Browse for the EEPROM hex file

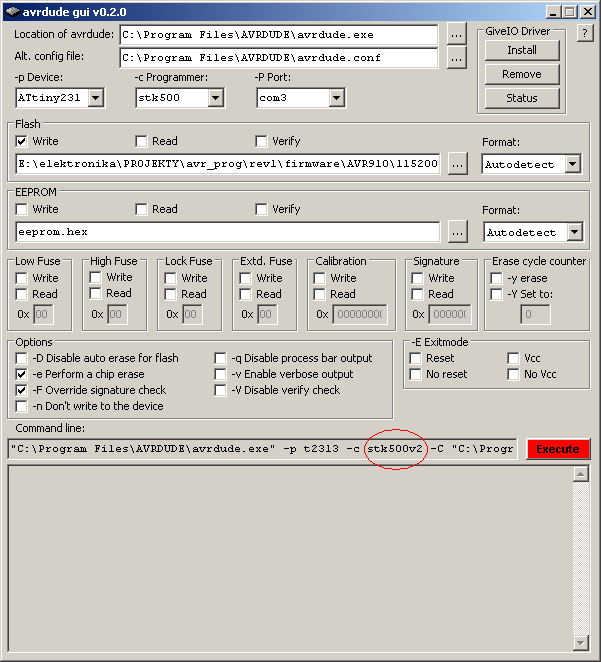click(458, 232)
